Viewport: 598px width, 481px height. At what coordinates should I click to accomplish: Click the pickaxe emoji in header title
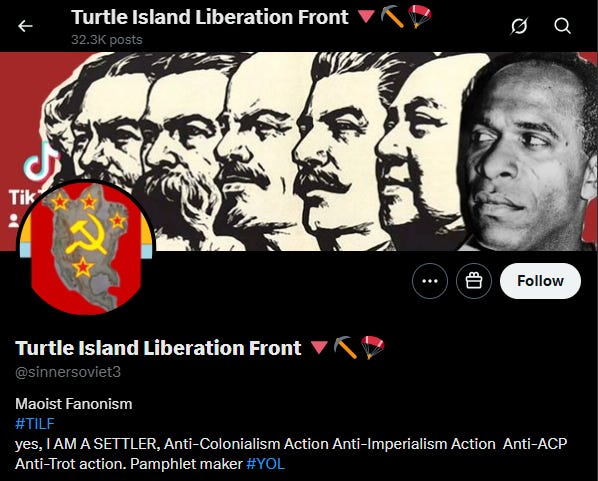click(x=392, y=17)
